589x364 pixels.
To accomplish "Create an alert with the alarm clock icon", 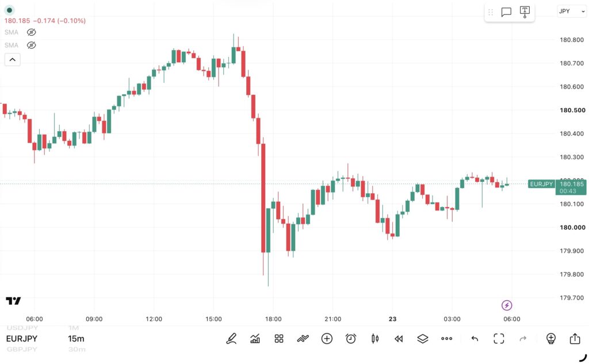I will point(351,339).
